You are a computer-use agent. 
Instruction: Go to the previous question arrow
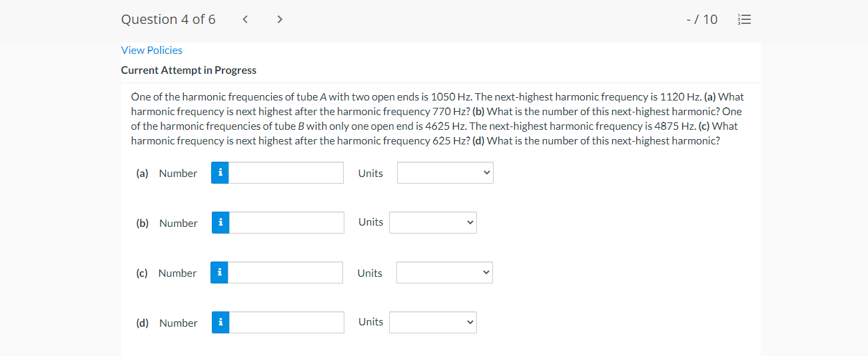(245, 19)
